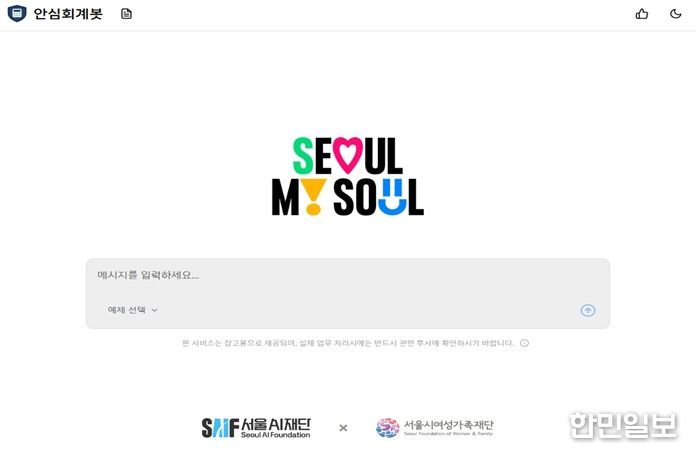Click the thumbs-up feedback icon
The image size is (696, 456).
click(x=642, y=14)
